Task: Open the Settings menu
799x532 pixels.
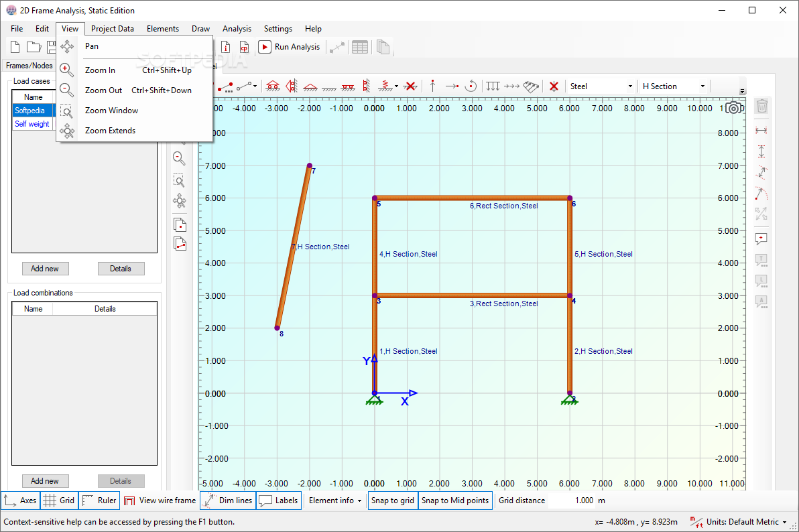Action: pyautogui.click(x=278, y=29)
